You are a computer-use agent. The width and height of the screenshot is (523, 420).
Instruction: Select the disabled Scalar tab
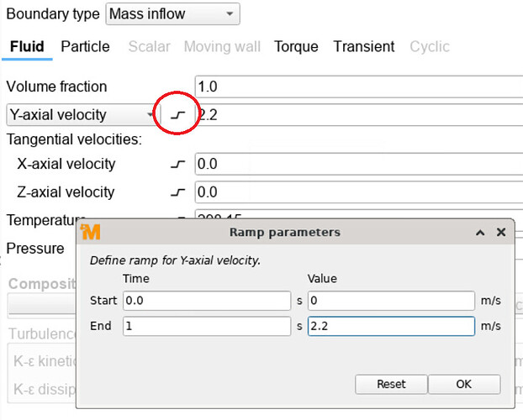click(149, 47)
